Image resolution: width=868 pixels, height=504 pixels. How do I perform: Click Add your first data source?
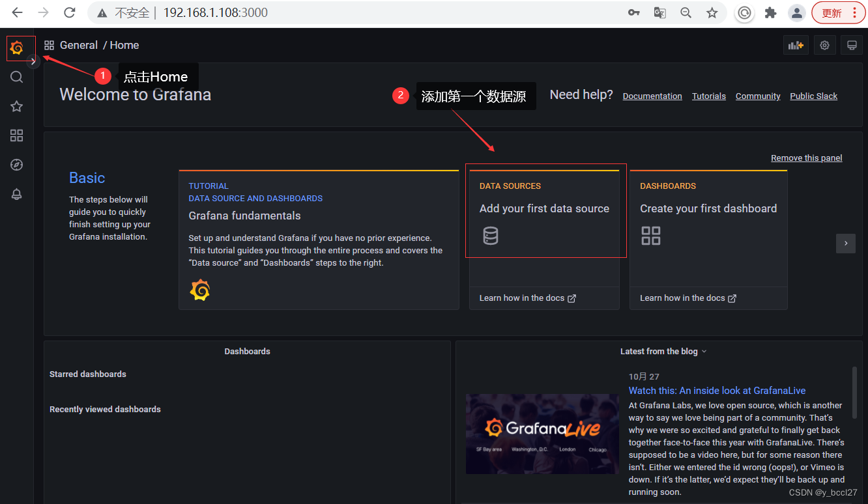544,208
